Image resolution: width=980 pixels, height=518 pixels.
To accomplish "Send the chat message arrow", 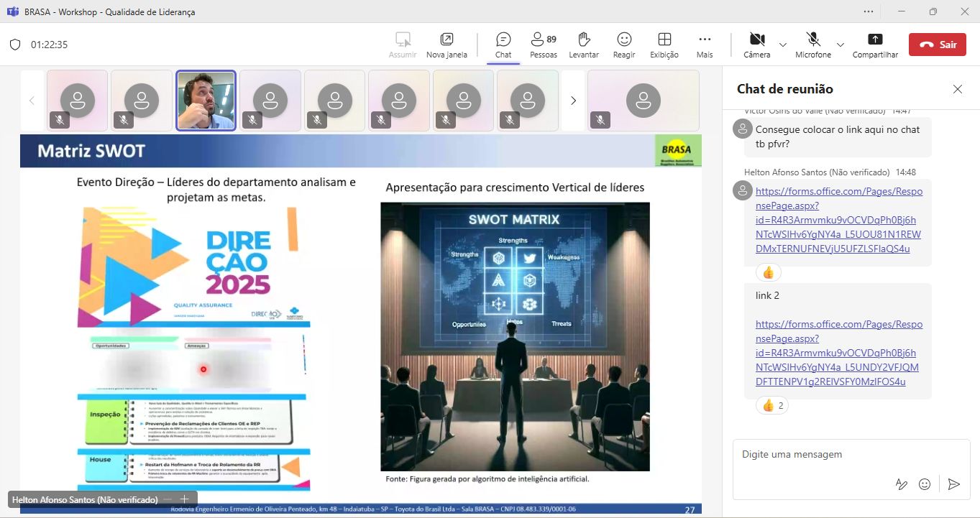I will tap(953, 484).
